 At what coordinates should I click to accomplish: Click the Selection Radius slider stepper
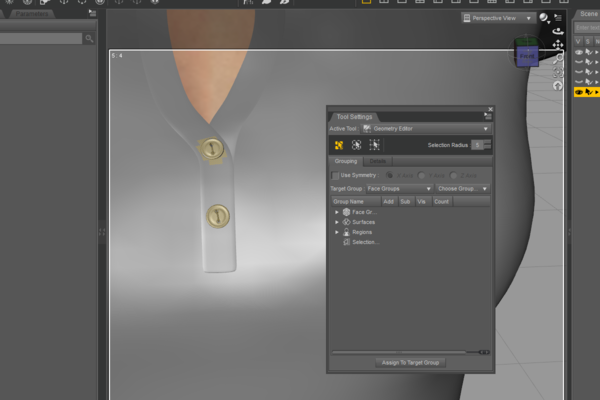tap(487, 145)
